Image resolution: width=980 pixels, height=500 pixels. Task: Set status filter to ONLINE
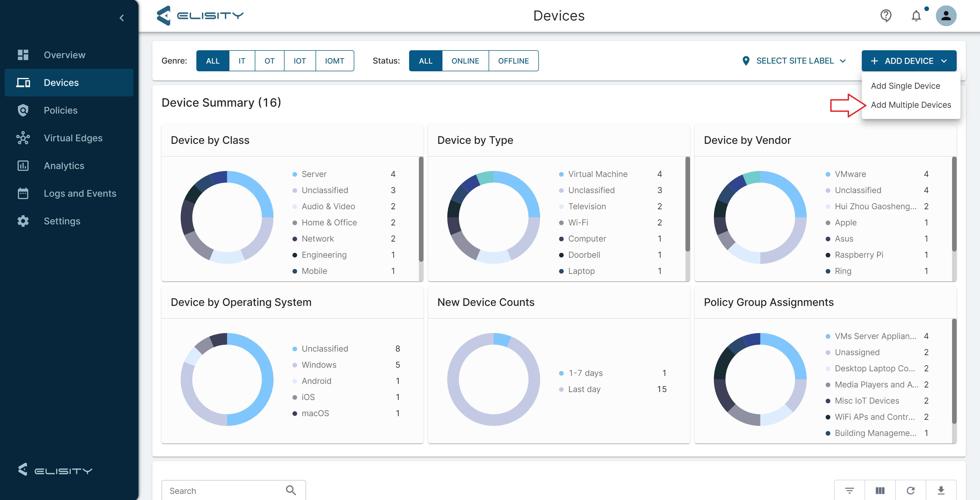[x=465, y=61]
